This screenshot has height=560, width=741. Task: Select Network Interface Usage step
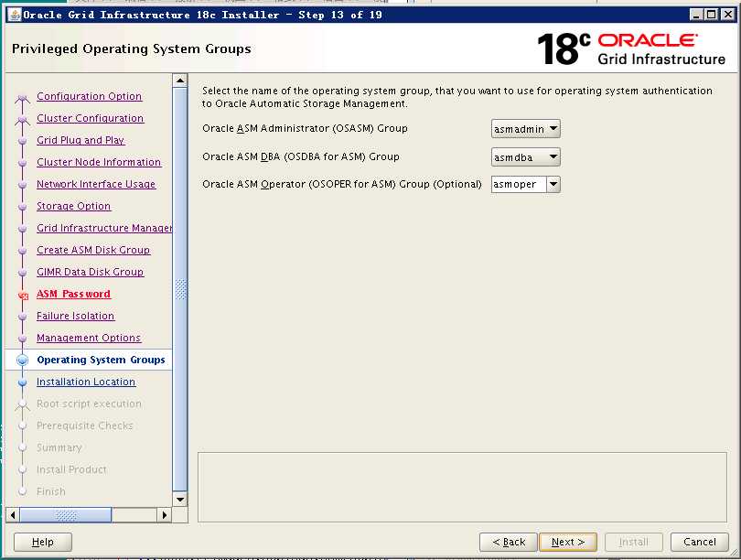point(96,184)
